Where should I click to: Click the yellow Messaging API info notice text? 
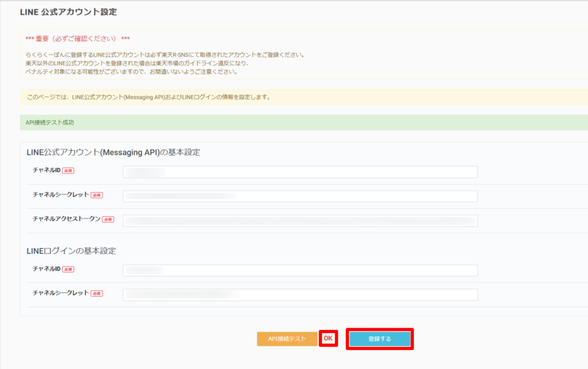point(149,97)
